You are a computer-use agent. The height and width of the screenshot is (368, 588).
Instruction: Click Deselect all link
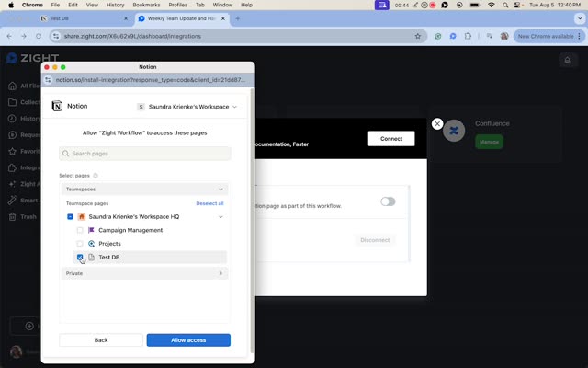coord(209,203)
